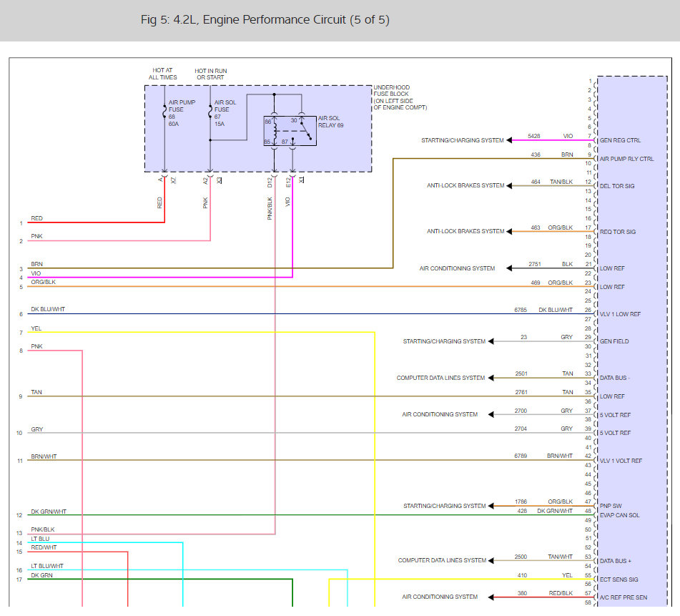Click the Air Pump Fuse 68 symbol
Viewport: 680px width, 616px height.
click(164, 113)
